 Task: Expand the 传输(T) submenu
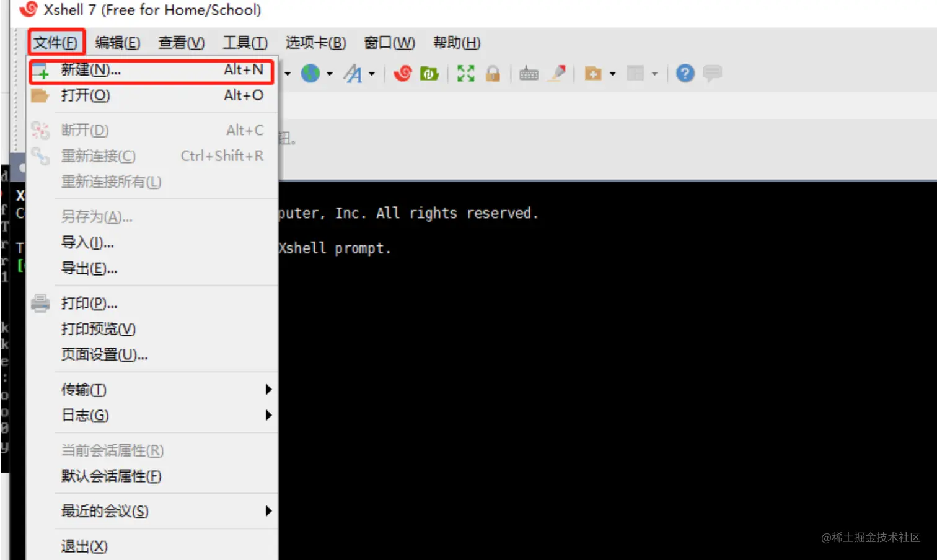click(x=152, y=390)
